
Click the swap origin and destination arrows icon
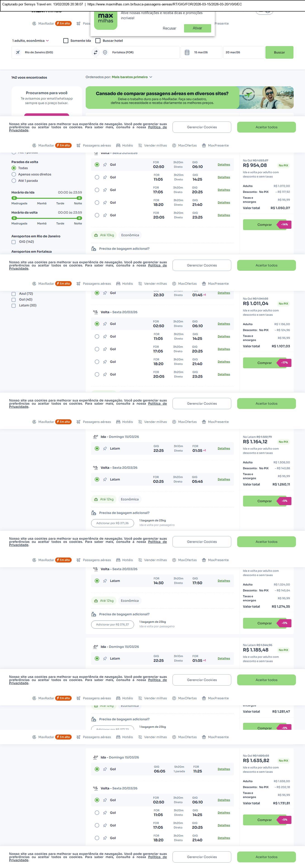pos(95,53)
